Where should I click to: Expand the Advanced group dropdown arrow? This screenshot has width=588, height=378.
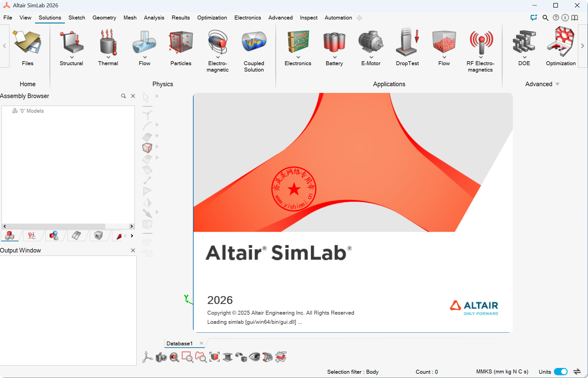558,84
